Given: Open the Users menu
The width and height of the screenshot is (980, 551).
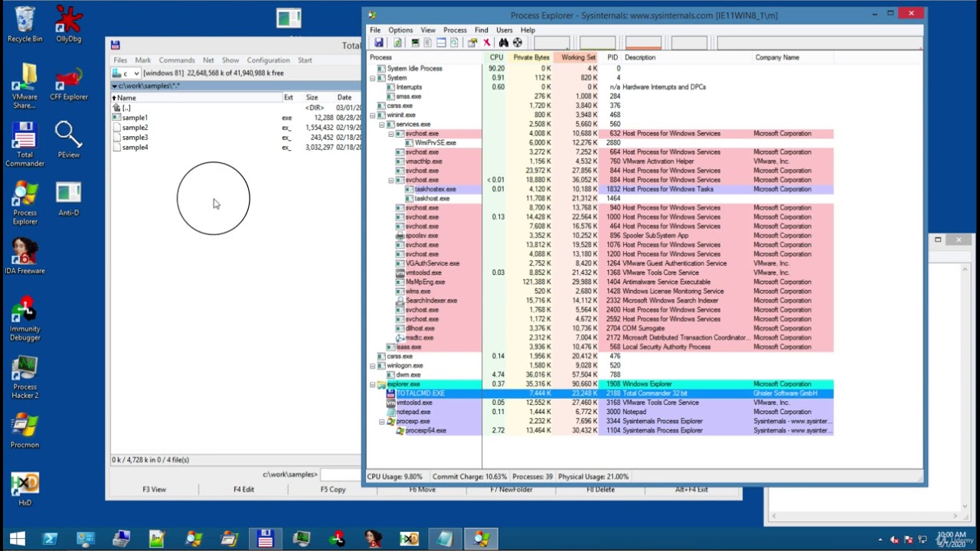Looking at the screenshot, I should (x=505, y=30).
